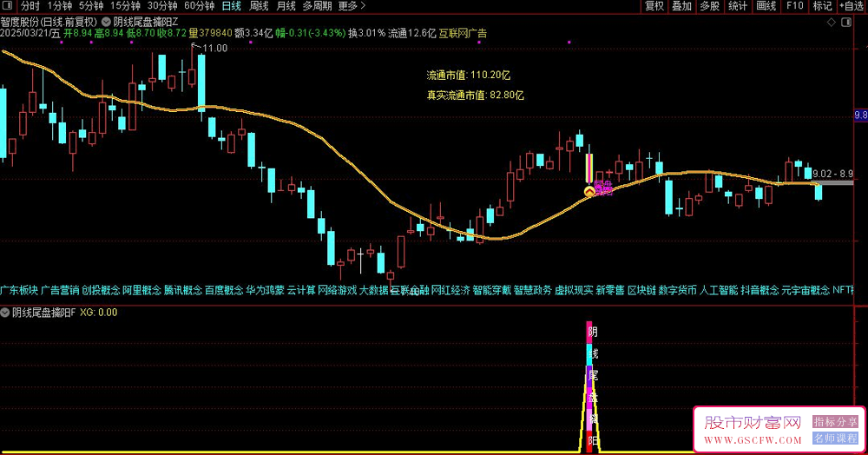
Task: Click the 阴线尾盘擒阳Z indicator name
Action: pos(146,22)
